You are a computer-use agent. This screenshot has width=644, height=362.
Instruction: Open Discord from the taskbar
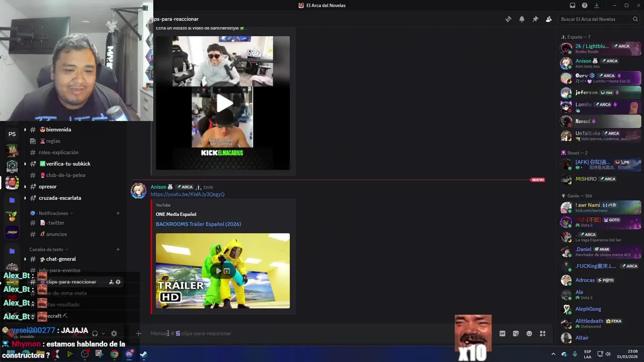click(x=129, y=354)
